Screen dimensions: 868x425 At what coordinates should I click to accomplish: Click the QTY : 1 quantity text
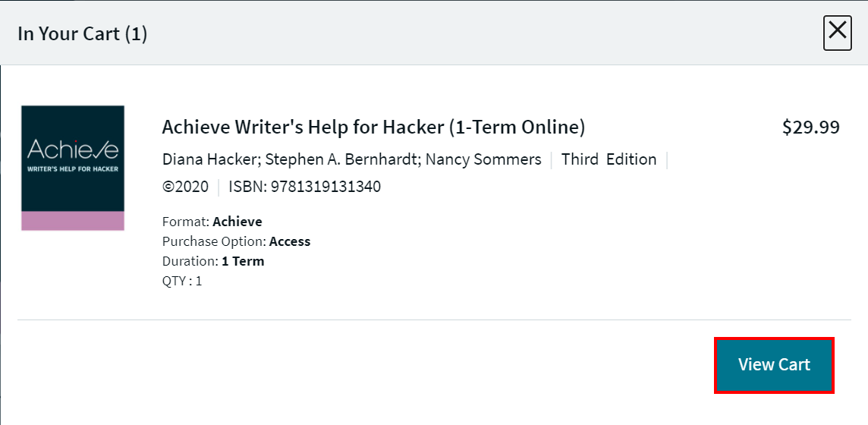(x=182, y=281)
